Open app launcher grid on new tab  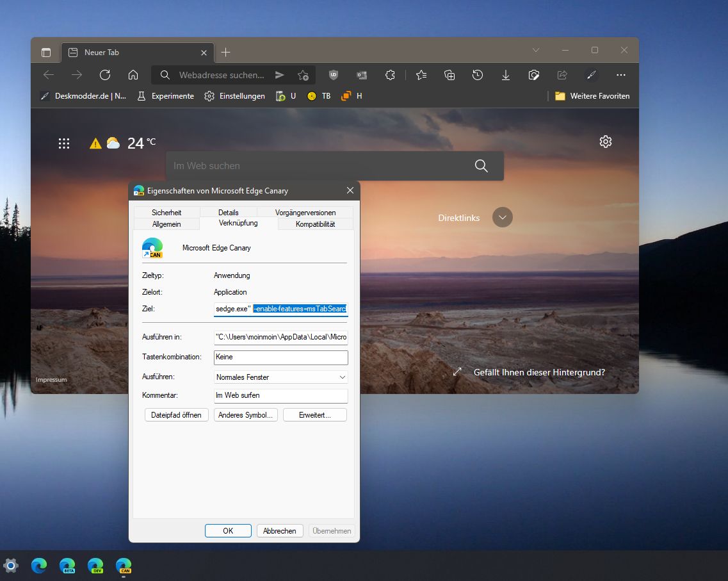click(64, 143)
